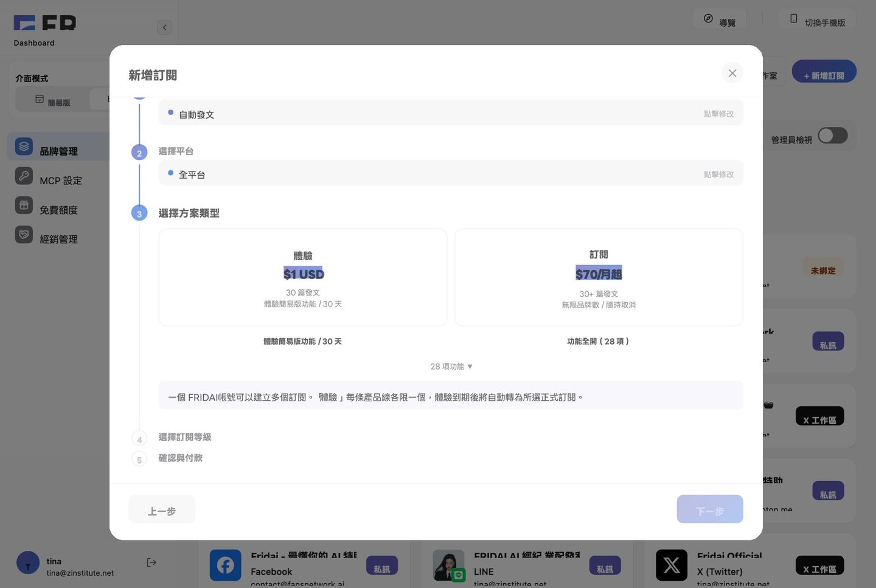Select the 訂閱 $70/月起 plan card
The height and width of the screenshot is (588, 876).
[599, 277]
